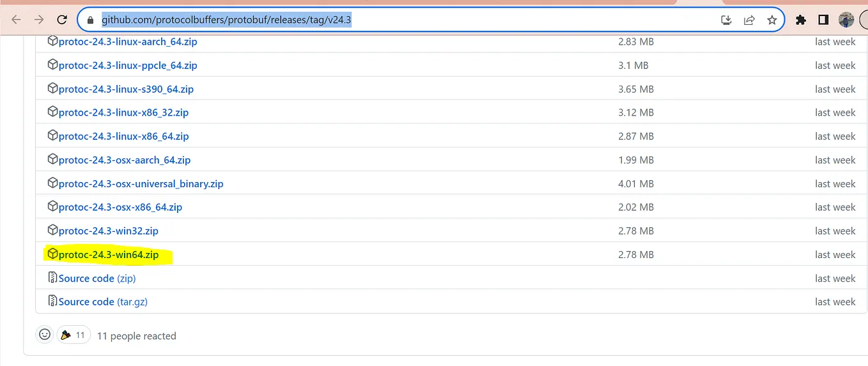This screenshot has height=366, width=868.
Task: Click the 3.65 MB size value
Action: (636, 89)
